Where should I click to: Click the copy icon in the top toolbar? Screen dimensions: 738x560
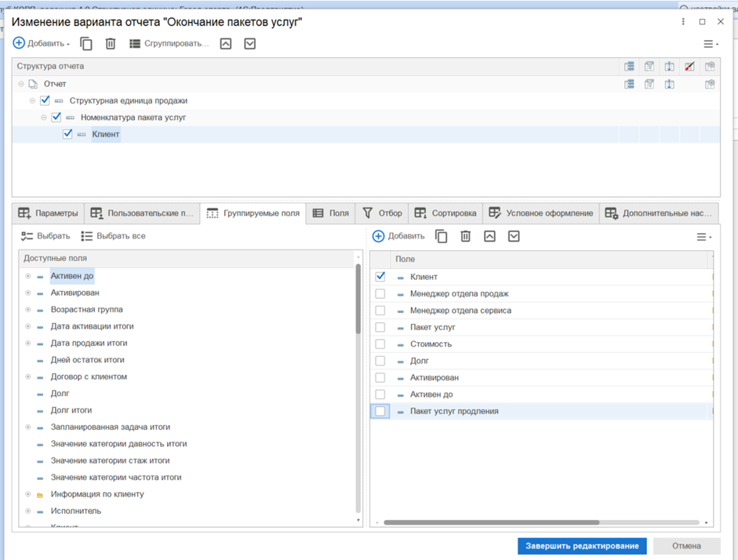[x=86, y=44]
